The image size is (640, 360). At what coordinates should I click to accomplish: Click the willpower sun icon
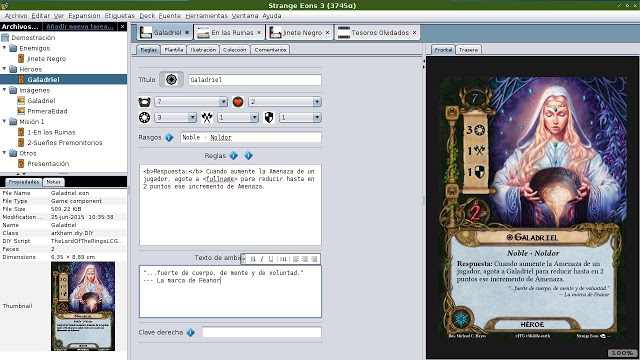pos(144,118)
